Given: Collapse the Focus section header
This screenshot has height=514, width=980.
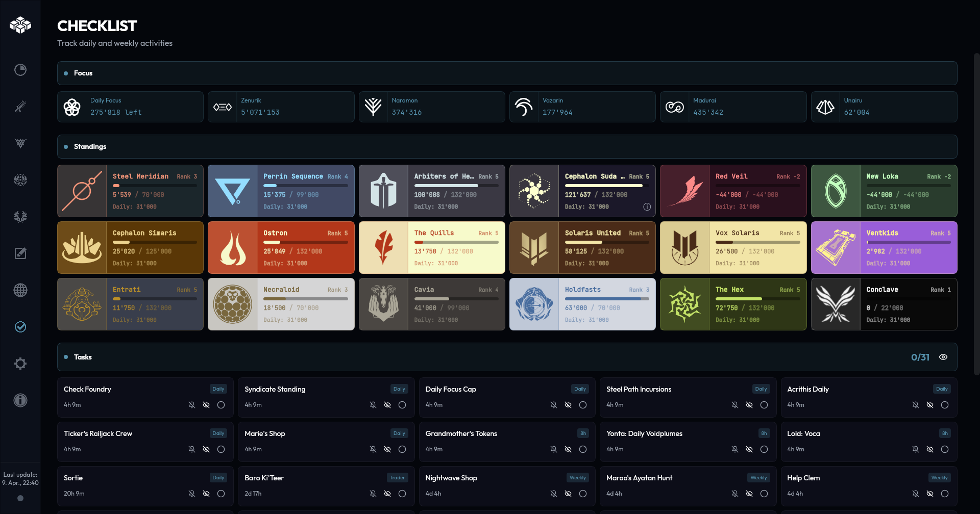Looking at the screenshot, I should 83,73.
